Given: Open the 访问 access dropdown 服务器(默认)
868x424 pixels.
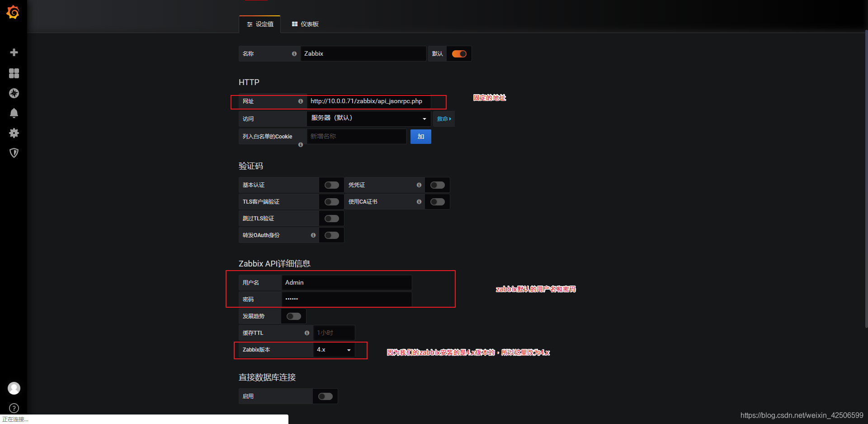Looking at the screenshot, I should click(369, 119).
